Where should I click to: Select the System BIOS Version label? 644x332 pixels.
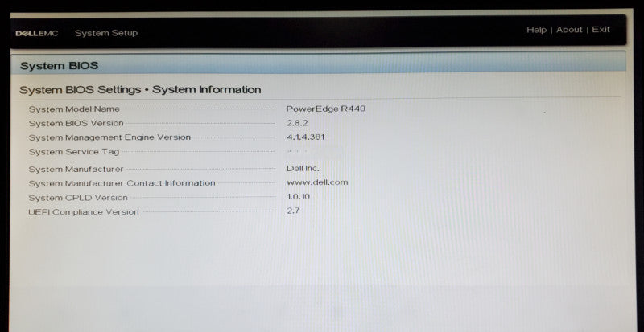tap(76, 123)
